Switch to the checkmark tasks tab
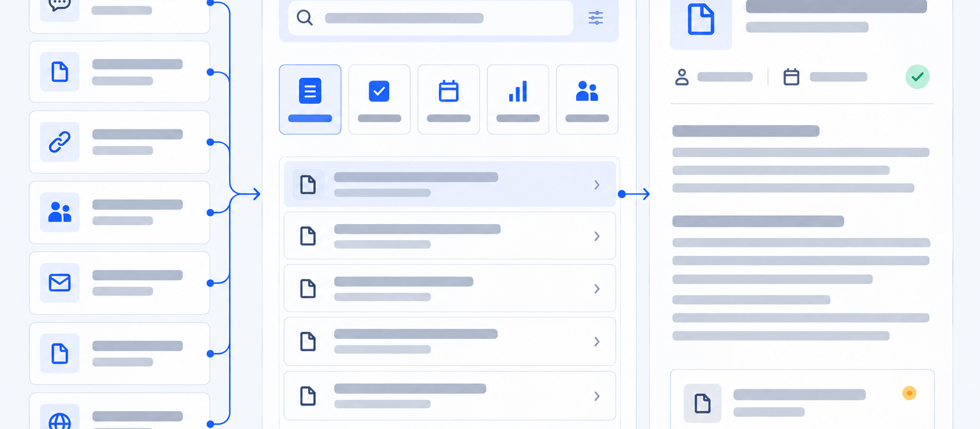The width and height of the screenshot is (980, 429). point(379,100)
